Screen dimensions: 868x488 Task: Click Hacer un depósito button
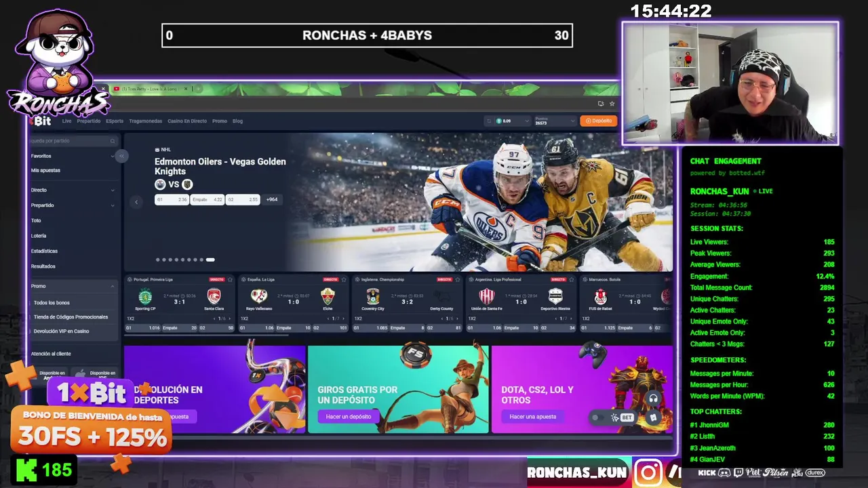coord(348,417)
